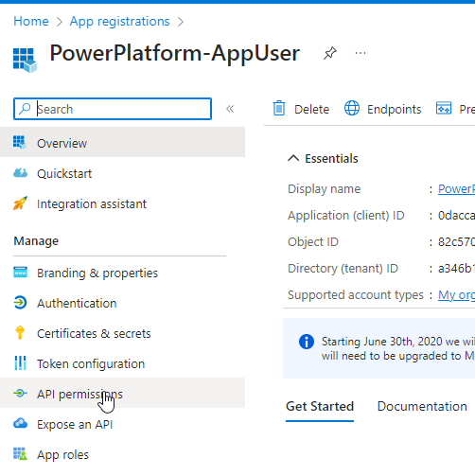Click the Integration assistant rocket icon
Viewport: 475px width, 476px height.
tap(20, 203)
